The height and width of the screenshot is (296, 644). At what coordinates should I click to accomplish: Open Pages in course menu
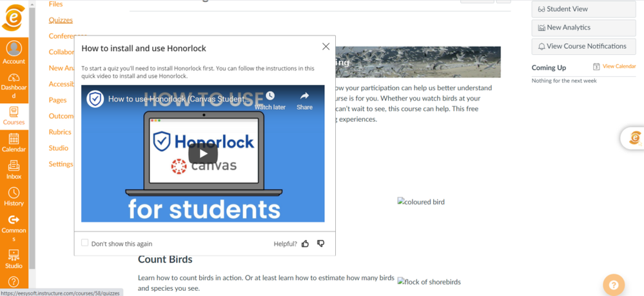point(57,100)
